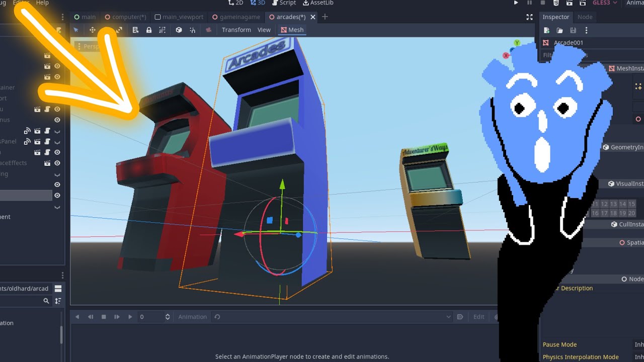The height and width of the screenshot is (362, 644).
Task: Toggle distraction-free mode
Action: pyautogui.click(x=529, y=17)
